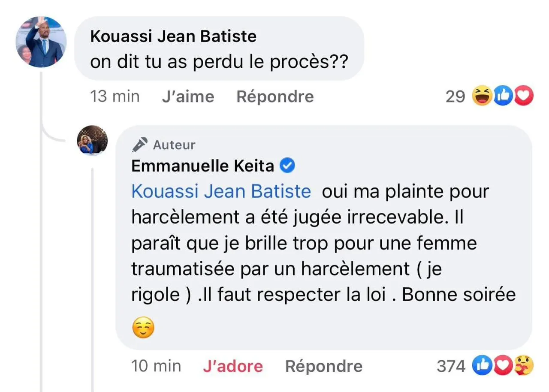Follow the blue Kouassi Jean Batiste mention
This screenshot has width=549, height=392.
click(x=221, y=191)
